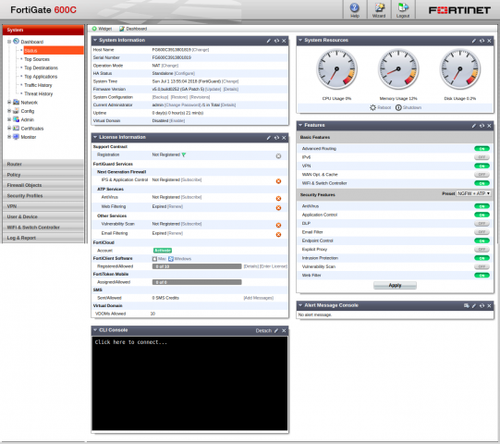Click the Windows FortiClient download icon

click(171, 259)
